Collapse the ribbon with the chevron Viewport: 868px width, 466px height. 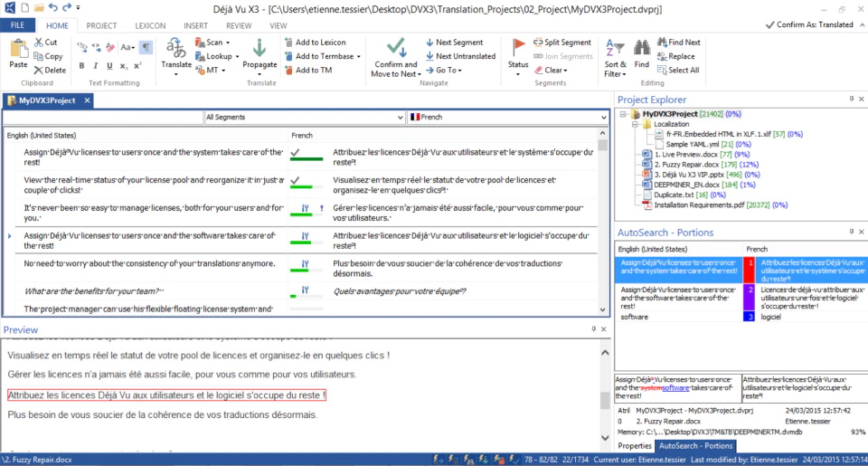click(862, 25)
